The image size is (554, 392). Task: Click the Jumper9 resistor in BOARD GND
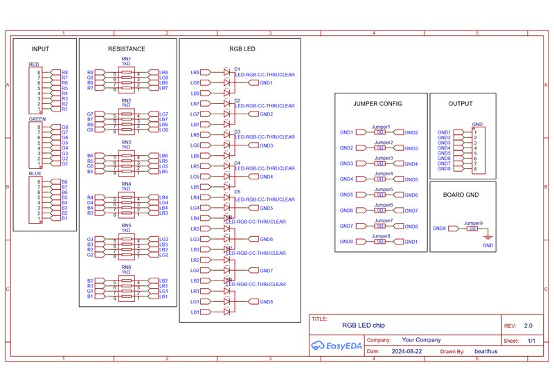(x=472, y=229)
